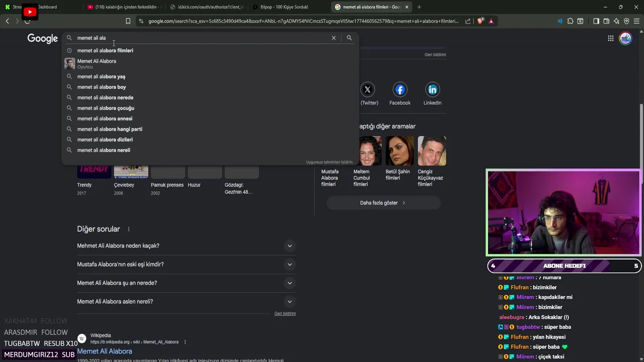Switch to the id.kick.com oauth tab
The width and height of the screenshot is (644, 362).
click(207, 7)
